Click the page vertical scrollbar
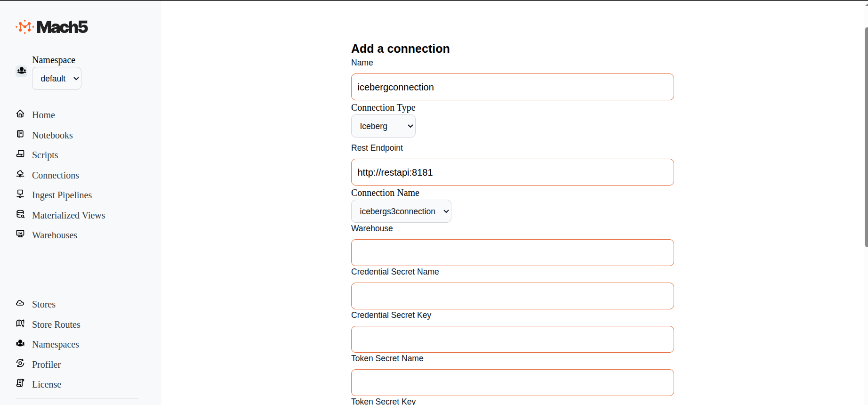This screenshot has width=868, height=405. click(866, 137)
